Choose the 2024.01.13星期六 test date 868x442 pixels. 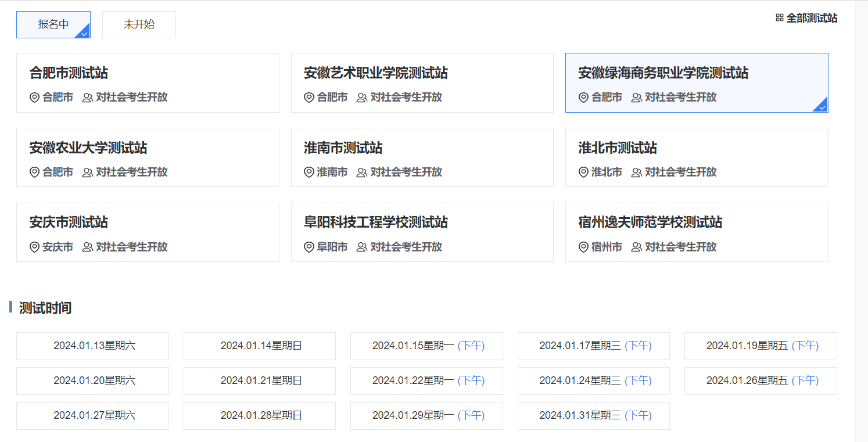pos(92,346)
